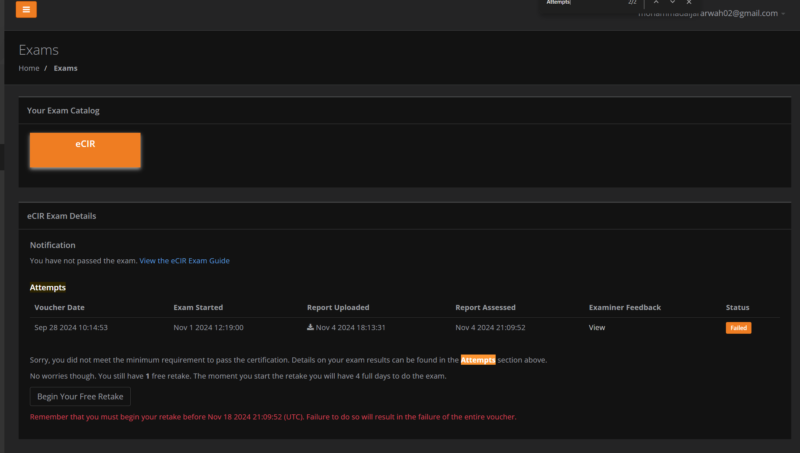Close the find-in-page bar
This screenshot has height=453, width=800.
[689, 3]
